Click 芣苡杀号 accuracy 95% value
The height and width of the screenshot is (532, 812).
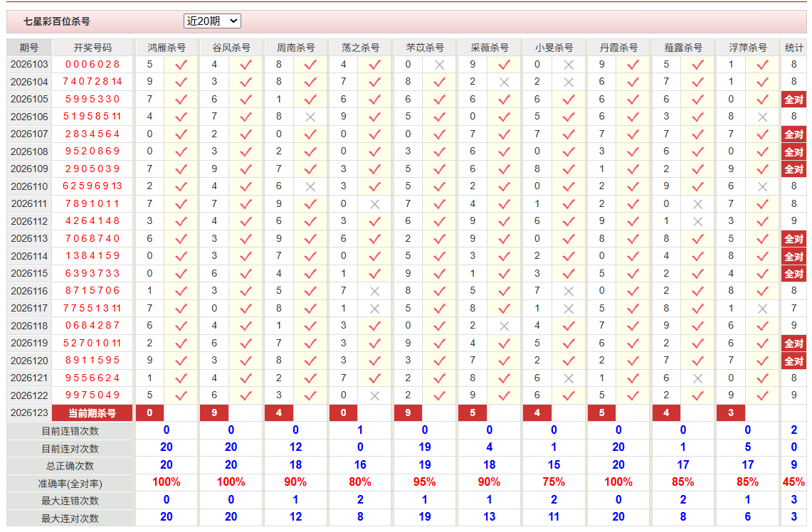click(425, 482)
